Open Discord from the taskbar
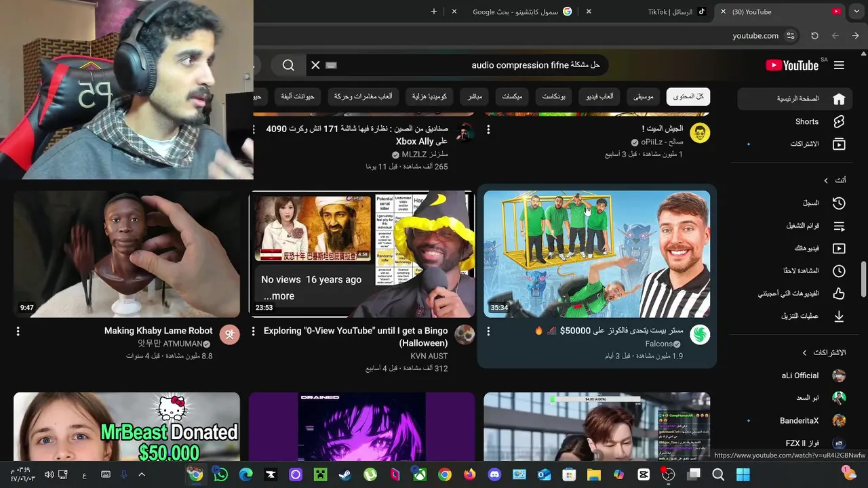The width and height of the screenshot is (868, 488). tap(494, 474)
